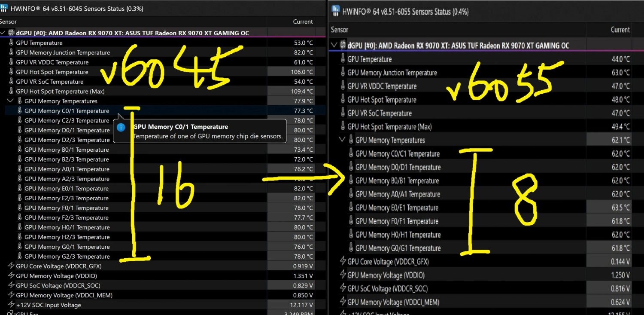644x315 pixels.
Task: Click the 63.5 °C value for E0/E1
Action: pos(620,208)
